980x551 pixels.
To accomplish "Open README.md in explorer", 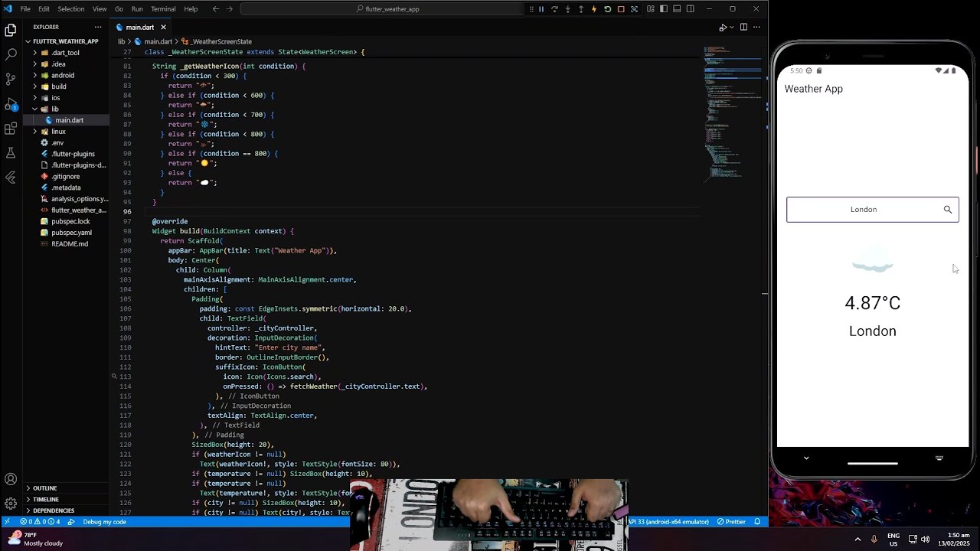I will tap(66, 244).
